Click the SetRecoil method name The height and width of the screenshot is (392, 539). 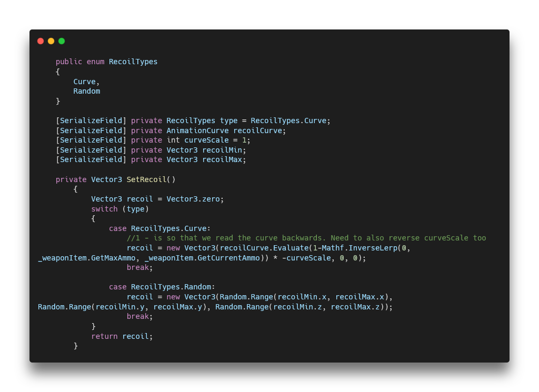pyautogui.click(x=146, y=179)
